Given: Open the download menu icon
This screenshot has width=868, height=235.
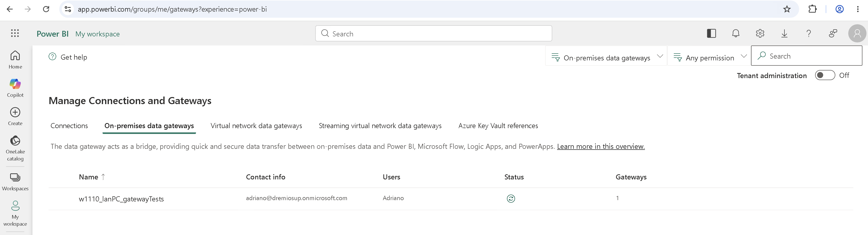Looking at the screenshot, I should 784,33.
